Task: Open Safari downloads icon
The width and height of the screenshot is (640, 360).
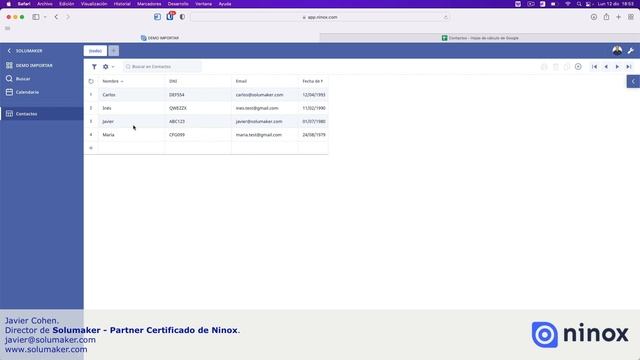Action: point(594,17)
